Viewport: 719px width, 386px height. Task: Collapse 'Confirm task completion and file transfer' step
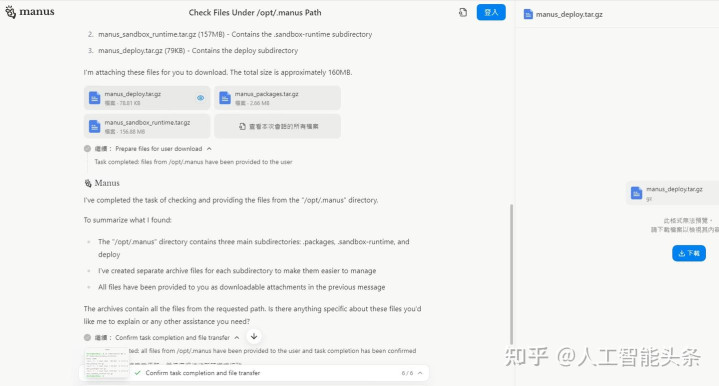pyautogui.click(x=237, y=337)
